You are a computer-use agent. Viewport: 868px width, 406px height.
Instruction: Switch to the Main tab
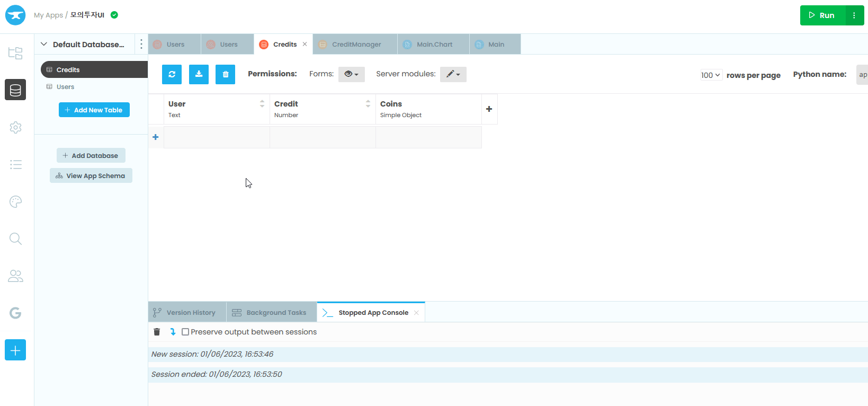click(x=496, y=45)
